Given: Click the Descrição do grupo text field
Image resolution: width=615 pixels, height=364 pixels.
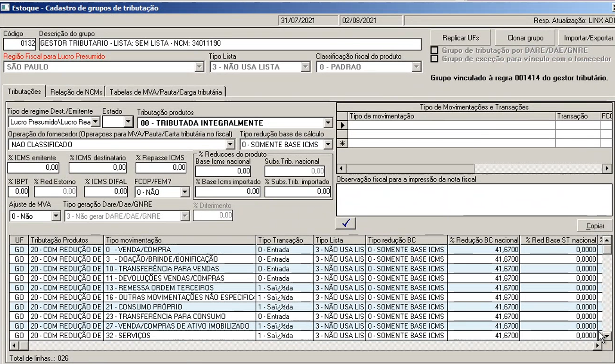Looking at the screenshot, I should 230,44.
